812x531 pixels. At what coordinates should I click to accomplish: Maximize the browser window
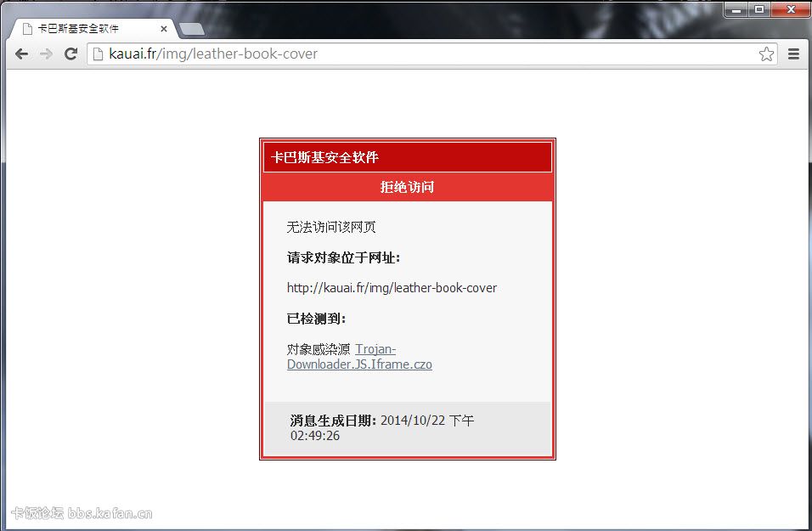point(759,9)
